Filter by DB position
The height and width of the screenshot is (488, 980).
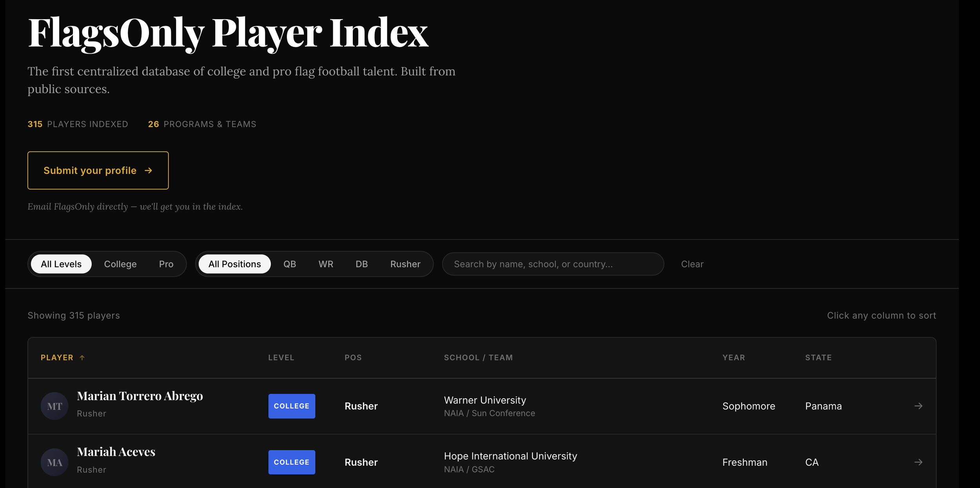click(361, 264)
